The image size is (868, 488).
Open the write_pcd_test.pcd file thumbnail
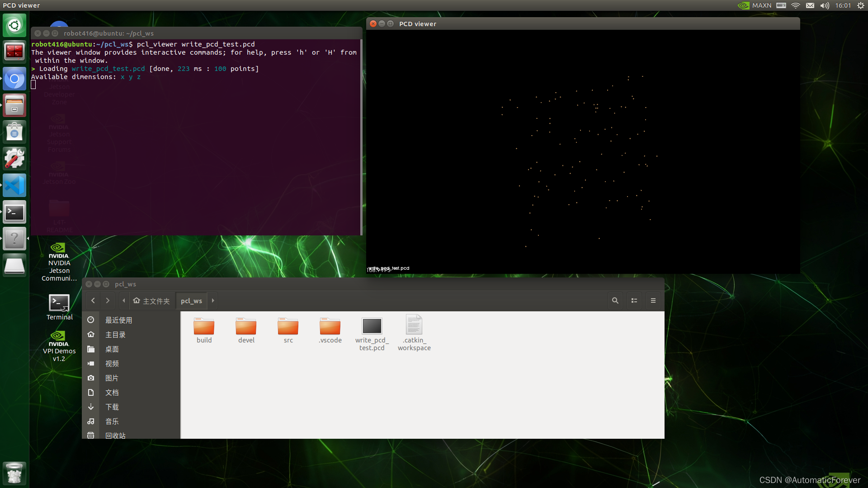[x=372, y=326]
